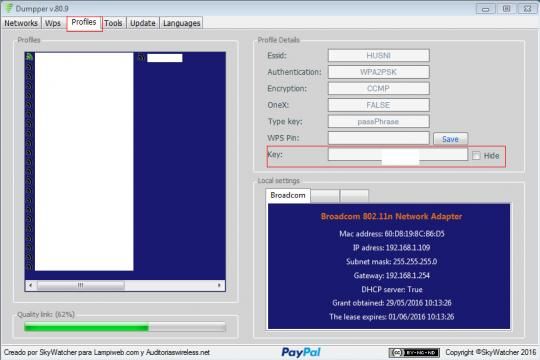Click the IP adress 192.168.1.109 text
This screenshot has height=360, width=540.
pos(391,248)
